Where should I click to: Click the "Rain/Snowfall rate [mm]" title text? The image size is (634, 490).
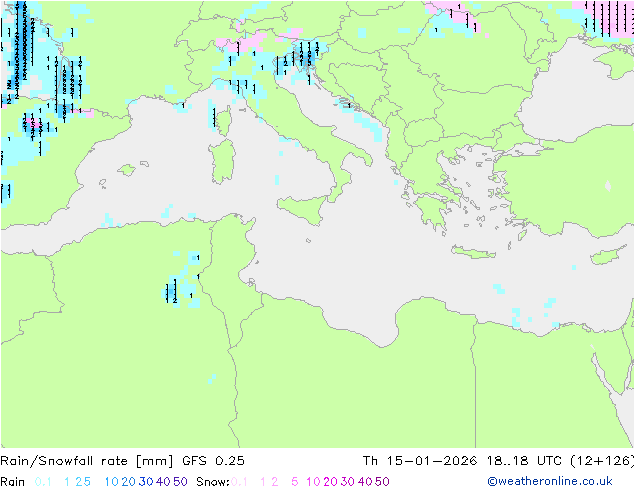(x=87, y=461)
